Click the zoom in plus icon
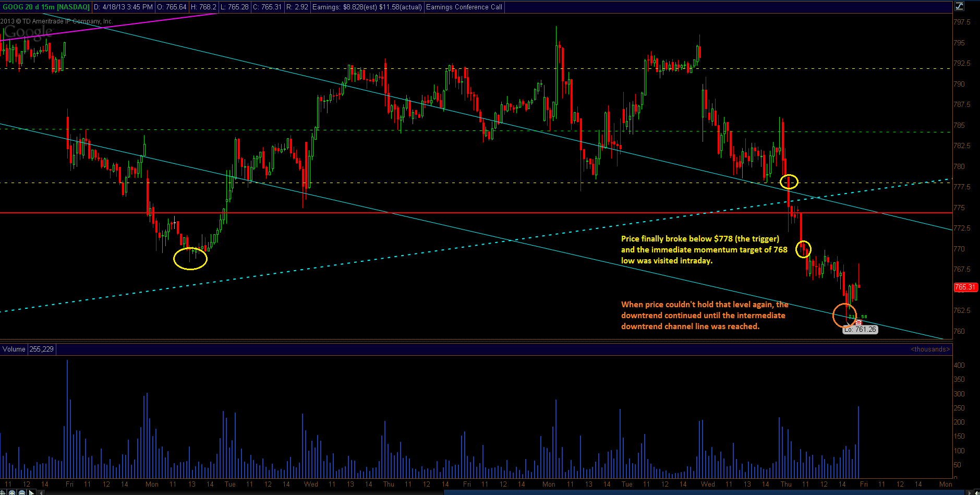This screenshot has height=495, width=980. coord(12,492)
